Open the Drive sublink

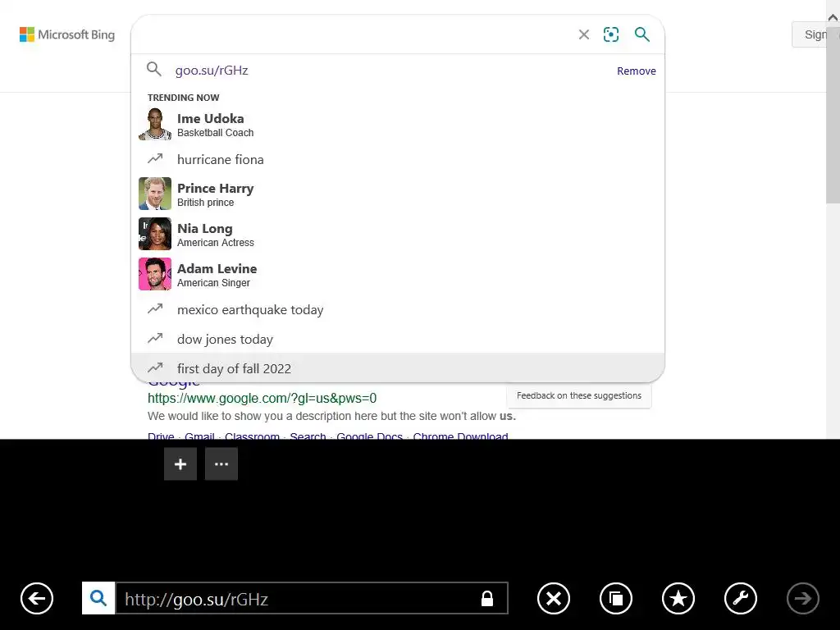pos(161,435)
